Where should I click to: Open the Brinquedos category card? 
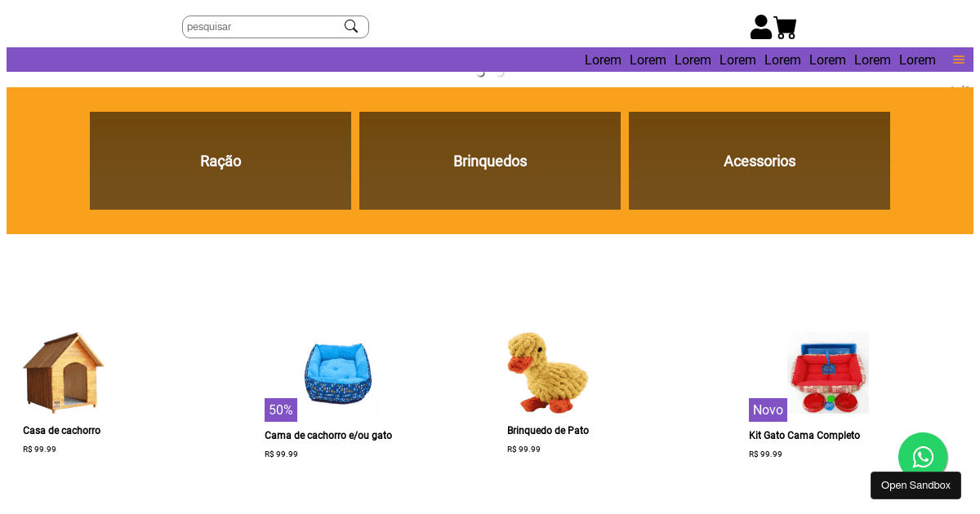(x=490, y=161)
